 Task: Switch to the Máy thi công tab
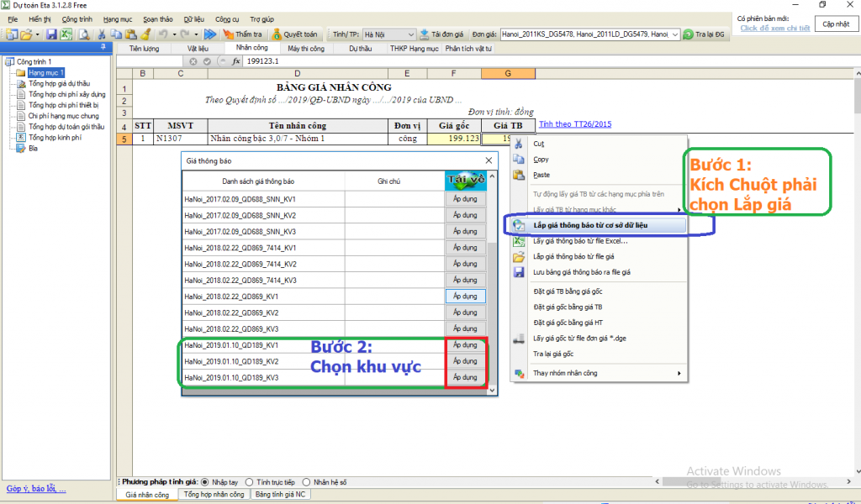click(x=305, y=49)
